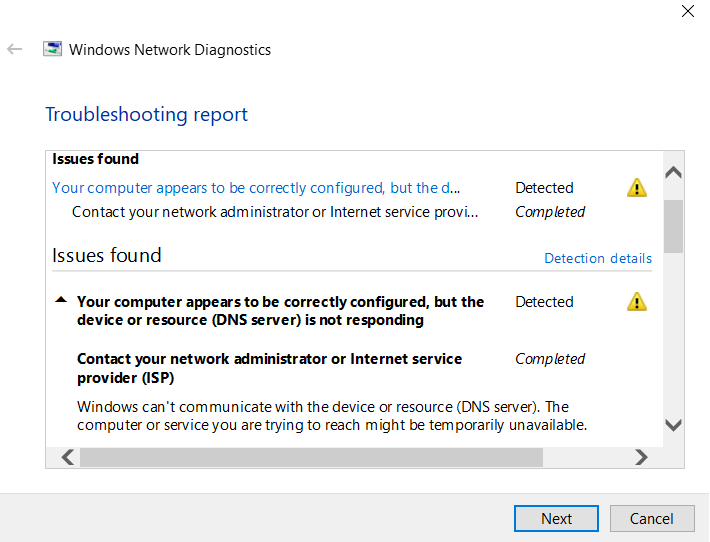The image size is (710, 542).
Task: Click the small bold 'Issues found' heading
Action: pos(96,159)
